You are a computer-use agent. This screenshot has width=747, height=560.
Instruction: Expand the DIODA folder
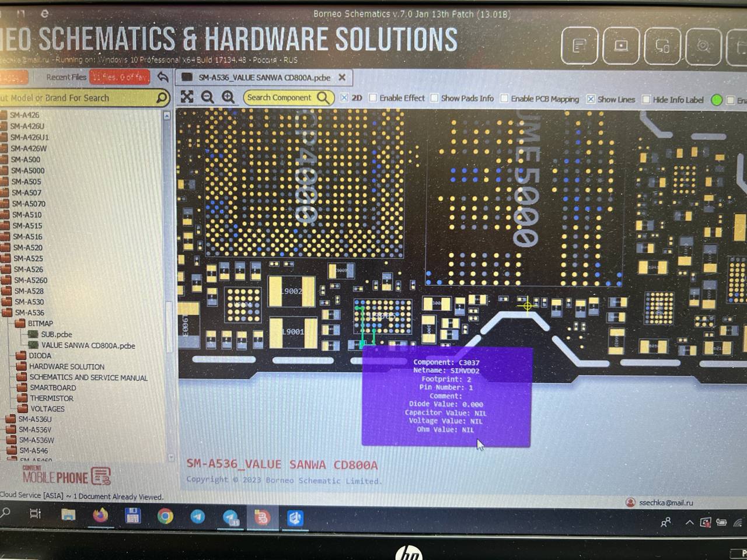pos(21,355)
